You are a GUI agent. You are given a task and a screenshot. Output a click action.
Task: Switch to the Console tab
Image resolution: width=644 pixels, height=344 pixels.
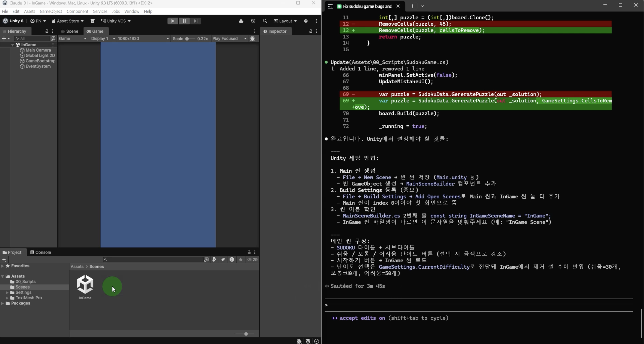pyautogui.click(x=40, y=252)
